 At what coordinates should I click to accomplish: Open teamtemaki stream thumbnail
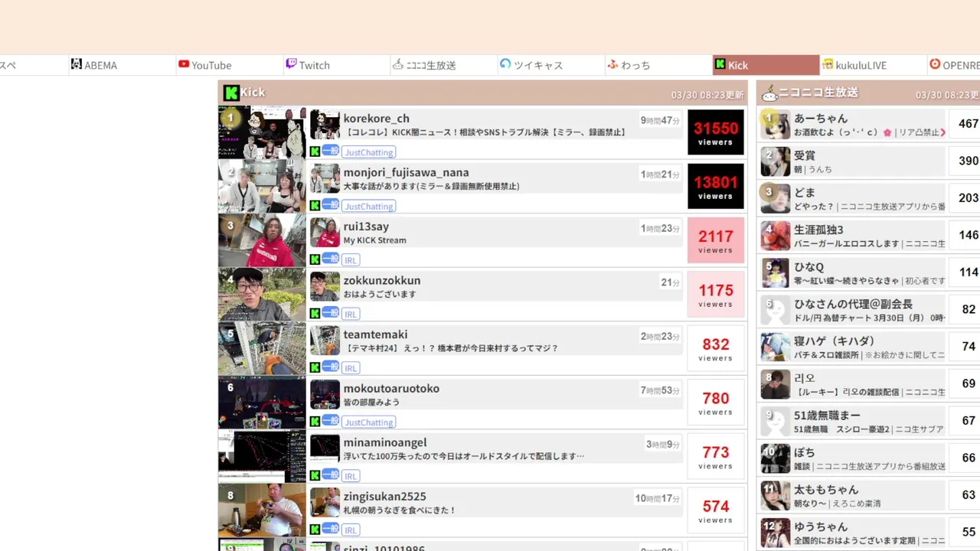(262, 348)
